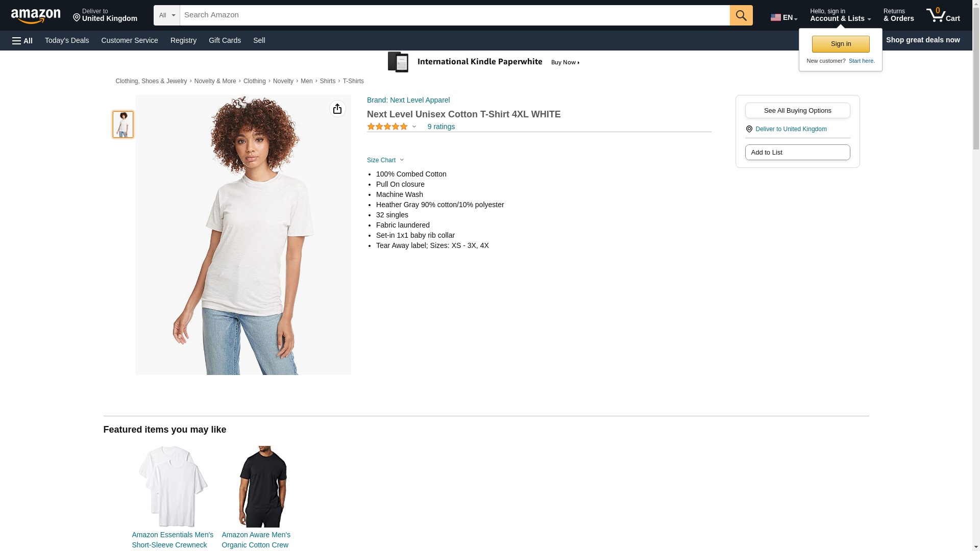The width and height of the screenshot is (980, 551).
Task: Open the All hamburger menu
Action: coord(22,41)
